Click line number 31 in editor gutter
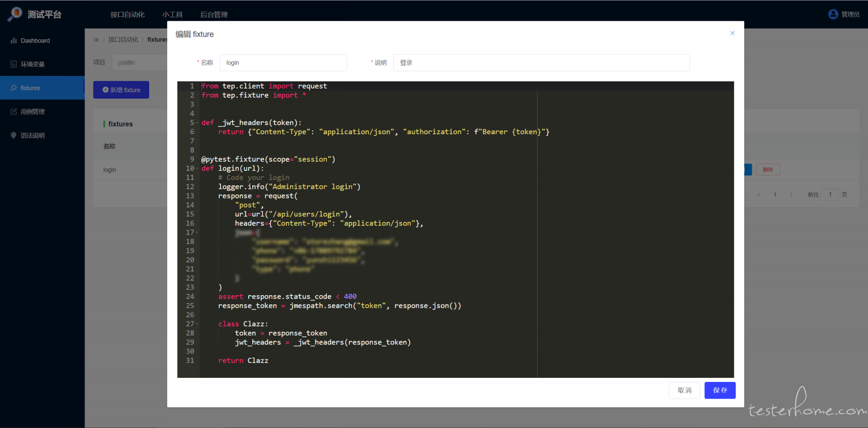Viewport: 868px width, 428px height. [x=190, y=361]
